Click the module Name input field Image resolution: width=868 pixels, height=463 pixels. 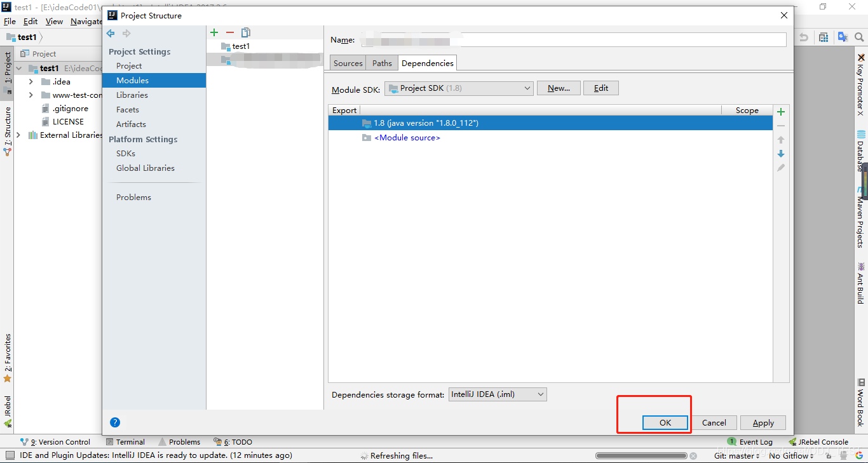pos(573,39)
